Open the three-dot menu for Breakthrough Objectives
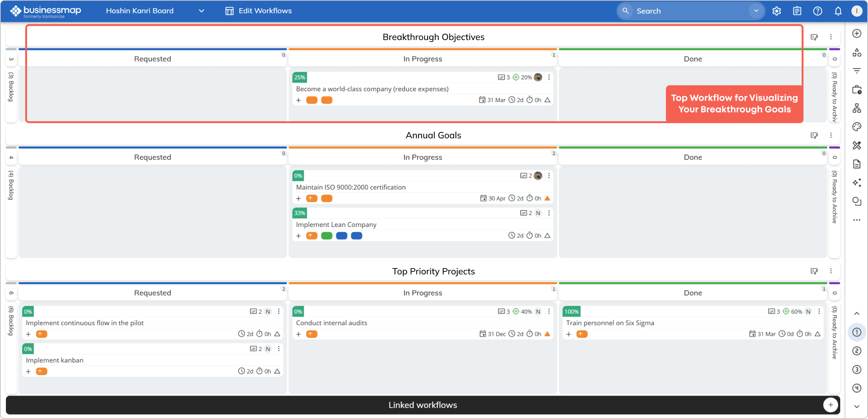Image resolution: width=868 pixels, height=419 pixels. [x=831, y=37]
